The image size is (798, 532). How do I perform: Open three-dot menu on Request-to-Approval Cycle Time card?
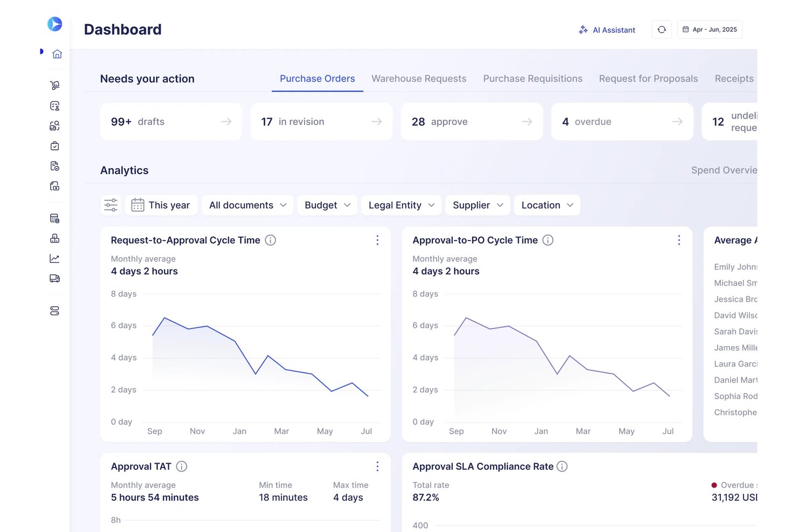(x=377, y=240)
